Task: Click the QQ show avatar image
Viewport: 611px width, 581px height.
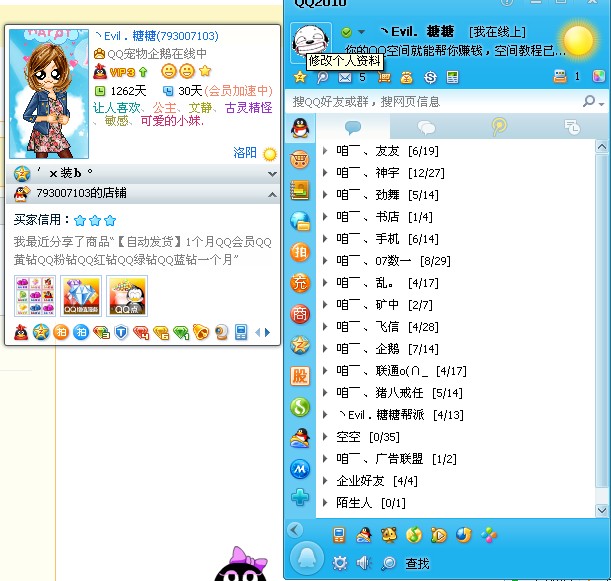Action: pos(49,94)
